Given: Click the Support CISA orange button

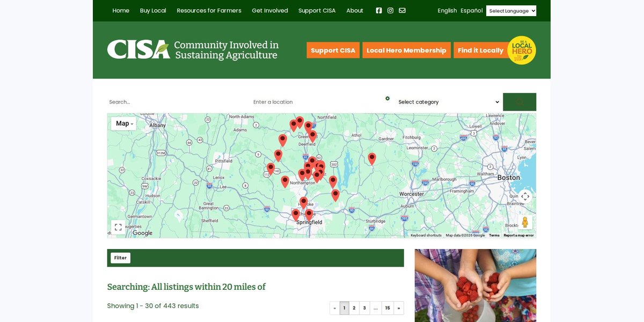Looking at the screenshot, I should tap(333, 50).
